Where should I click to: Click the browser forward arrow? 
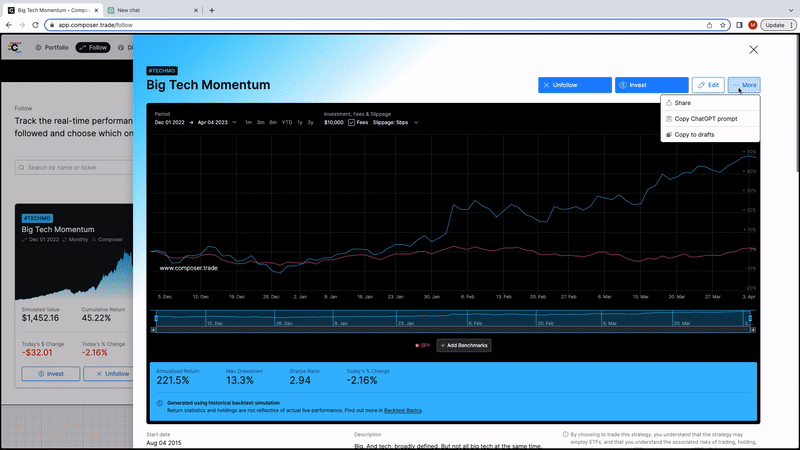click(x=22, y=25)
